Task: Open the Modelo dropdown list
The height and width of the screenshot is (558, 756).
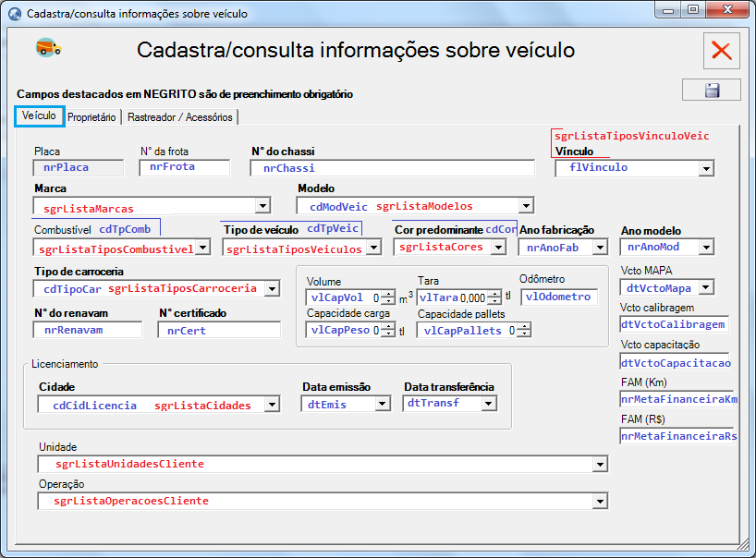Action: pos(526,206)
